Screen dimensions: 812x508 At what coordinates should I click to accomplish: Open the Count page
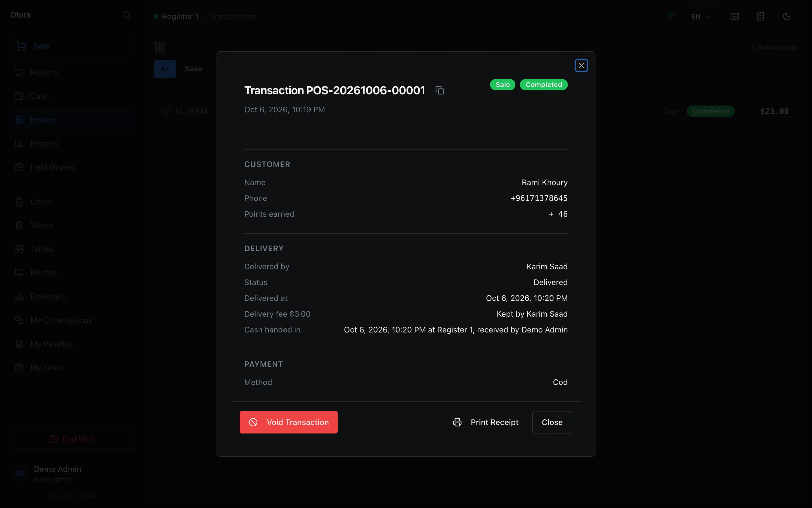72,202
